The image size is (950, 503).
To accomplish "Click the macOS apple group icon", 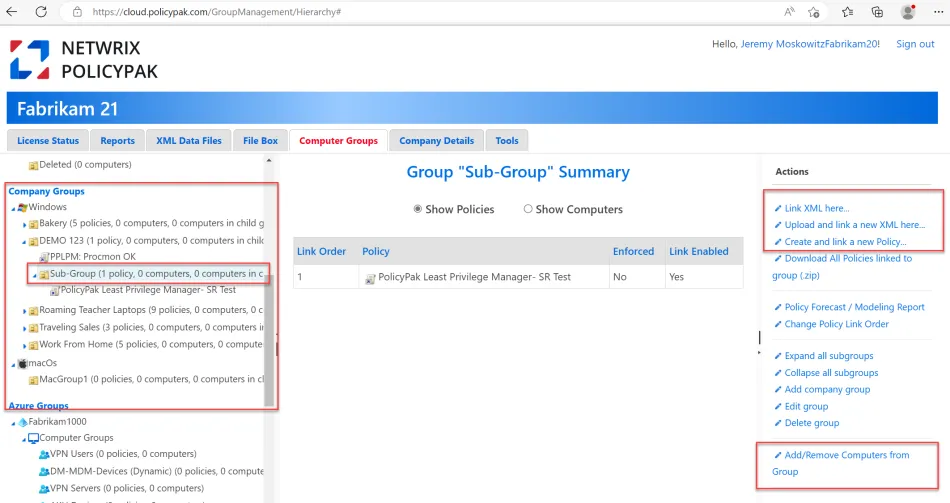I will click(23, 362).
